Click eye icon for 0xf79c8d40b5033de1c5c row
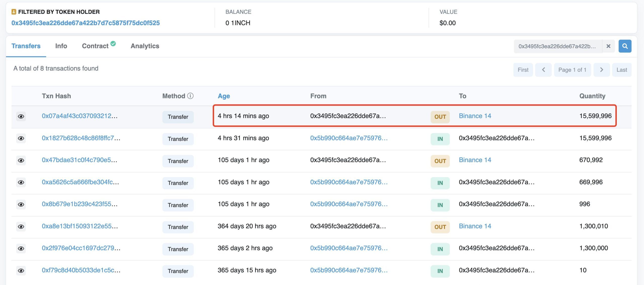Image resolution: width=644 pixels, height=285 pixels. (x=21, y=271)
